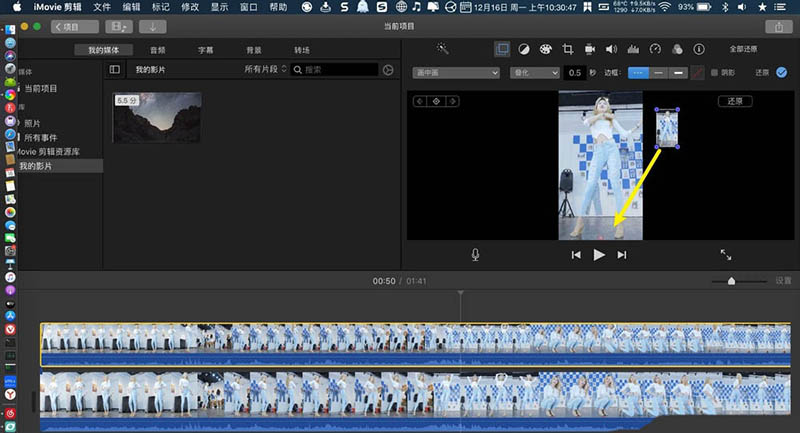Screen dimensions: 800x433
Task: Click the camera stabilization icon
Action: 589,49
